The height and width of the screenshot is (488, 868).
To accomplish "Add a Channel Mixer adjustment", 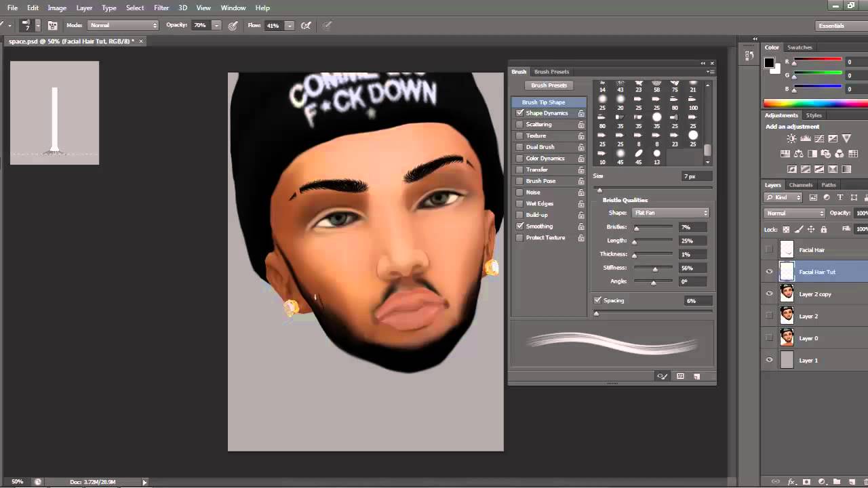I will [x=839, y=154].
